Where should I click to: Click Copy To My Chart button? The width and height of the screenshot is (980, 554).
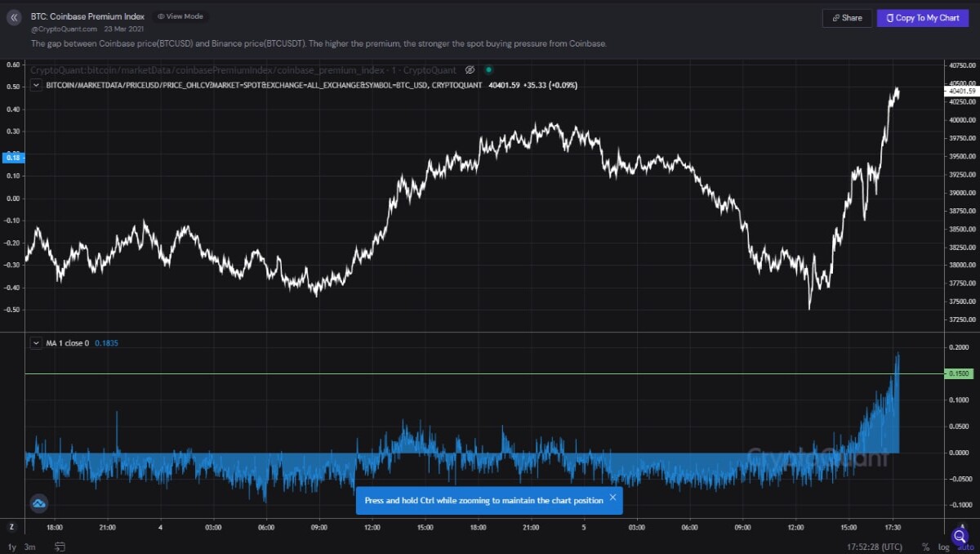(x=922, y=18)
